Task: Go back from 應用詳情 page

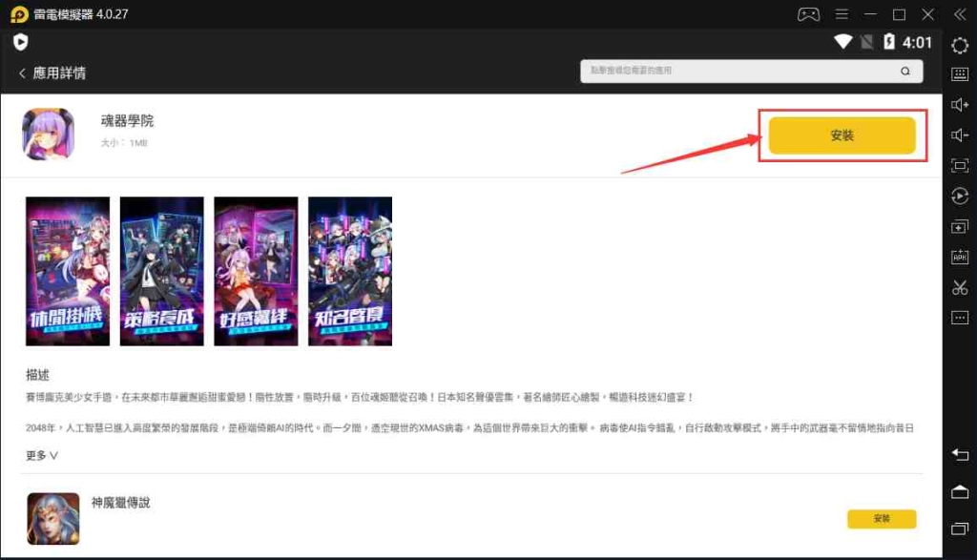Action: [23, 73]
